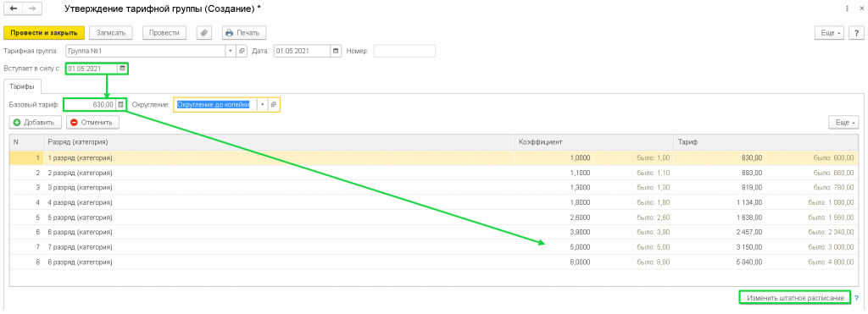
Task: Click coefficient cell 3,9000
Action: [555, 232]
